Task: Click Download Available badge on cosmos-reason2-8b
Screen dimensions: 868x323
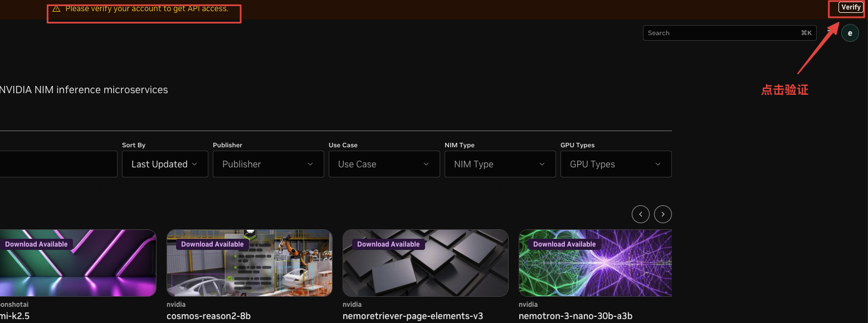Action: [x=212, y=244]
